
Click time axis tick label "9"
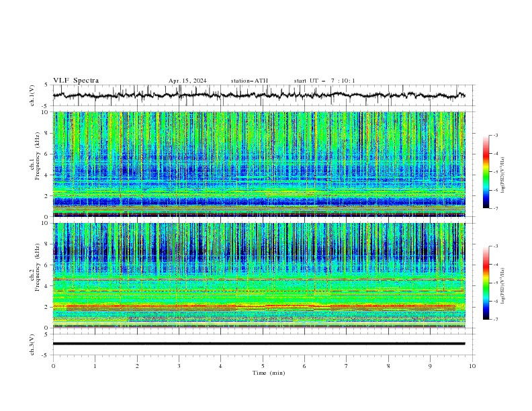tap(430, 366)
